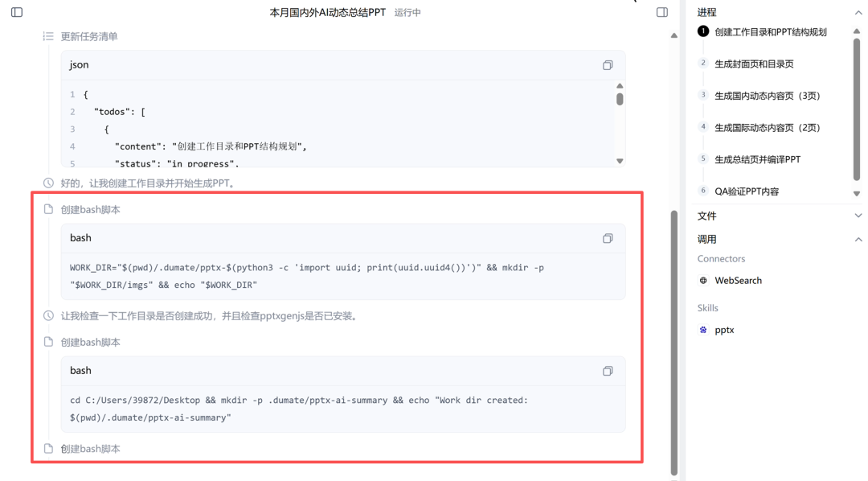Toggle the left sidebar panel icon
This screenshot has height=481, width=868.
17,12
